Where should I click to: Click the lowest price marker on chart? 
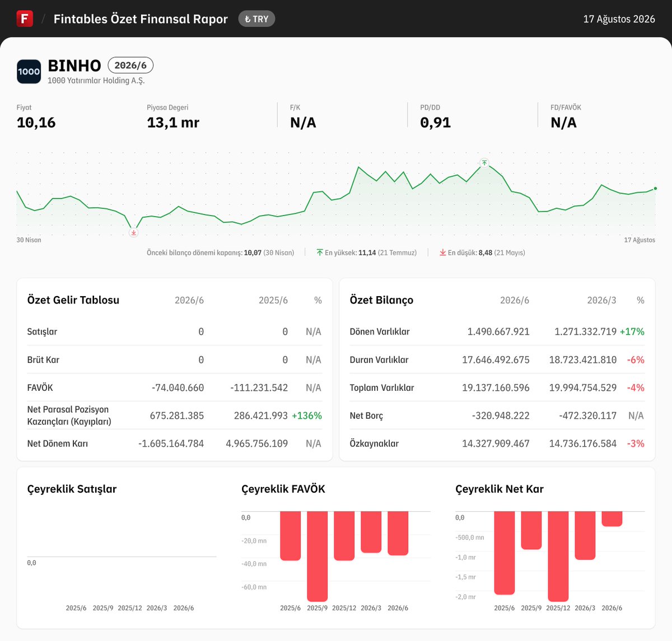pos(133,232)
